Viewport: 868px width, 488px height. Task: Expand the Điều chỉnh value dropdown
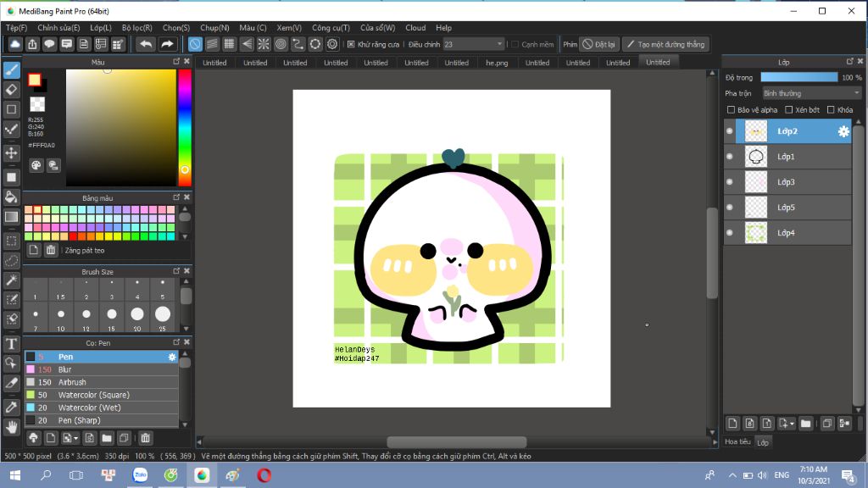tap(499, 44)
